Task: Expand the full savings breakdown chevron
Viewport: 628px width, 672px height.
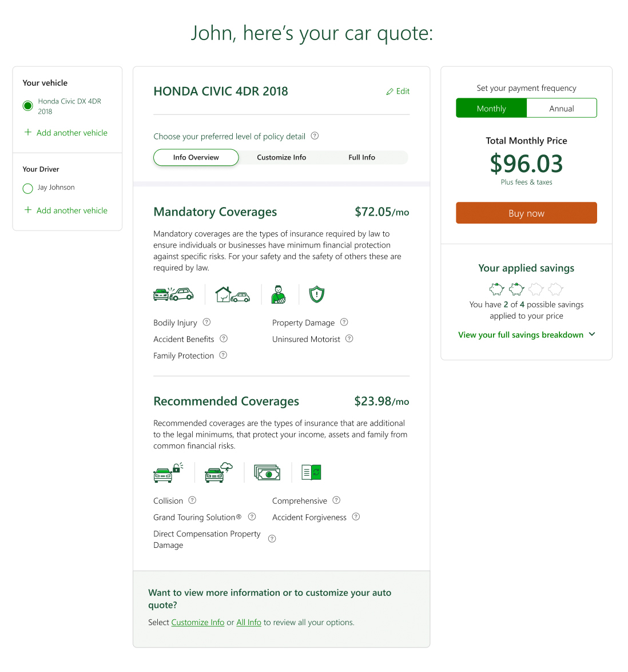Action: coord(592,335)
